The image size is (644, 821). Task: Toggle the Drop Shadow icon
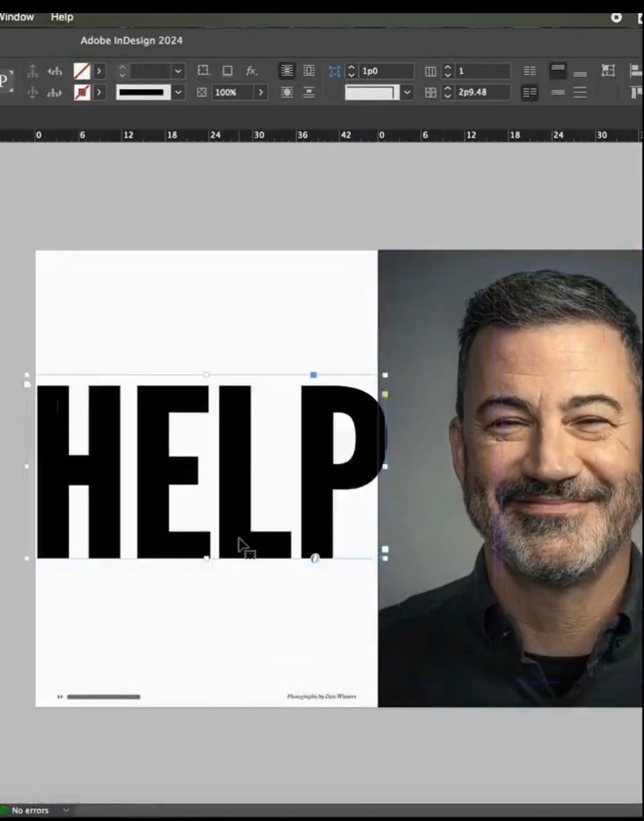click(x=227, y=71)
